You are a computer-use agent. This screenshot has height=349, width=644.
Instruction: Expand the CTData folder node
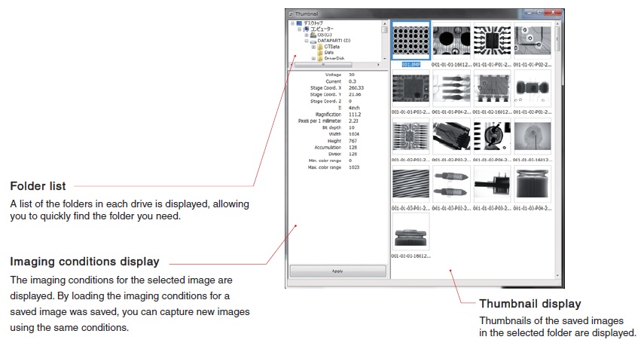pyautogui.click(x=313, y=47)
